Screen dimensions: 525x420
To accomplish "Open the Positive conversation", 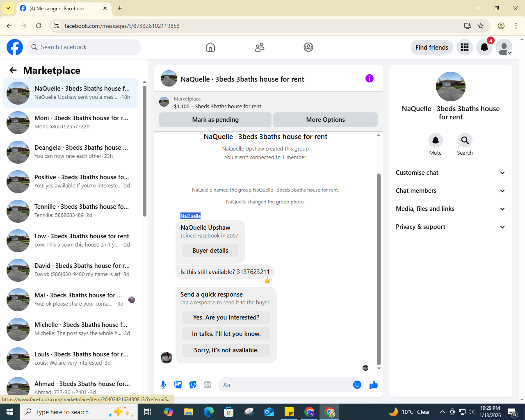I will (71, 182).
